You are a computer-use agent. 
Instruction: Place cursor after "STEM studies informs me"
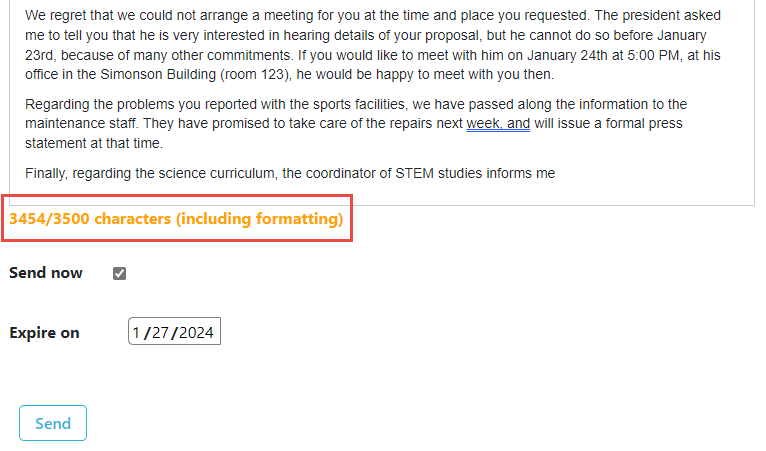(556, 173)
